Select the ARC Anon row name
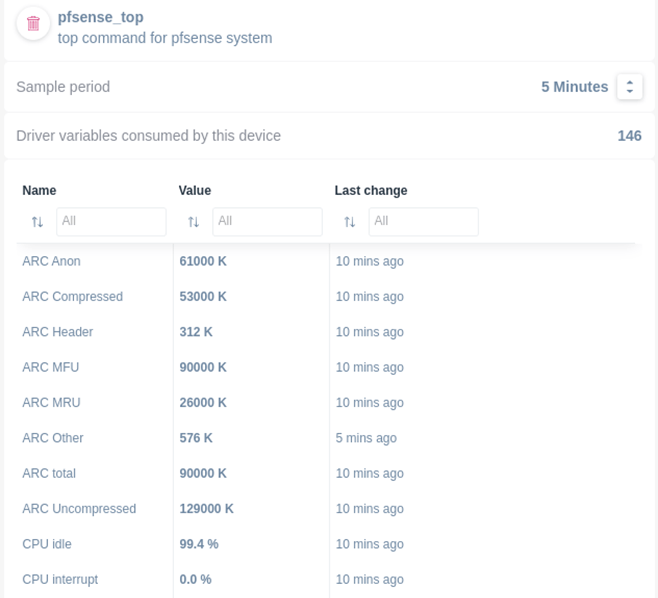This screenshot has width=658, height=598. tap(51, 261)
